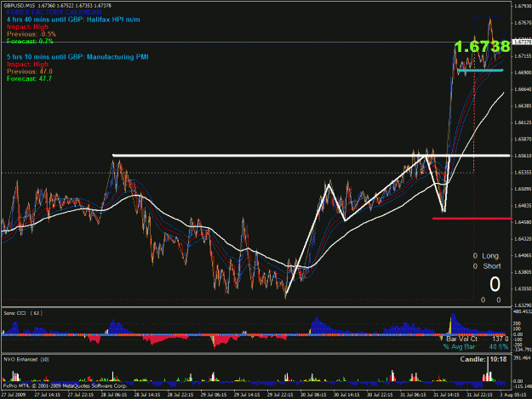
Task: Click the 1.65870 price axis label
Action: click(523, 140)
